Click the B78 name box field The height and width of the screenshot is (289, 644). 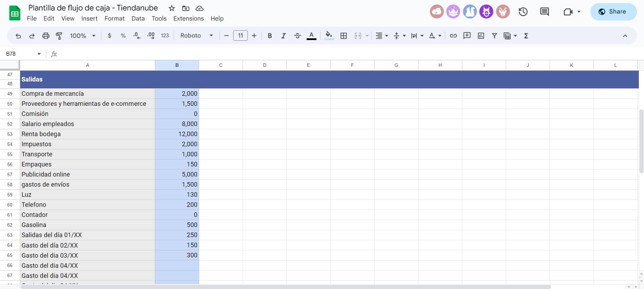point(21,54)
